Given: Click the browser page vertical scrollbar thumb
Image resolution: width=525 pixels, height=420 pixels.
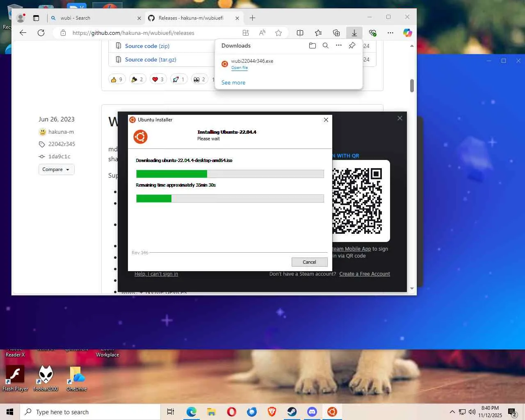Looking at the screenshot, I should [x=412, y=86].
